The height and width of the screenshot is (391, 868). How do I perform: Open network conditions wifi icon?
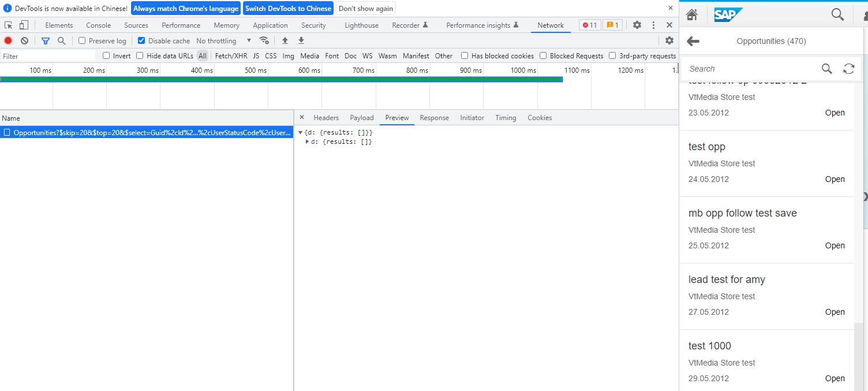click(264, 40)
